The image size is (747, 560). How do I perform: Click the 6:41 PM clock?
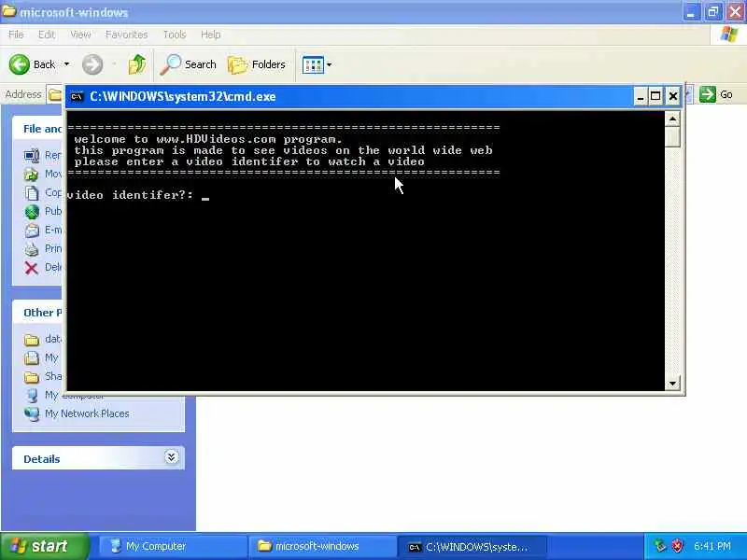(x=712, y=546)
